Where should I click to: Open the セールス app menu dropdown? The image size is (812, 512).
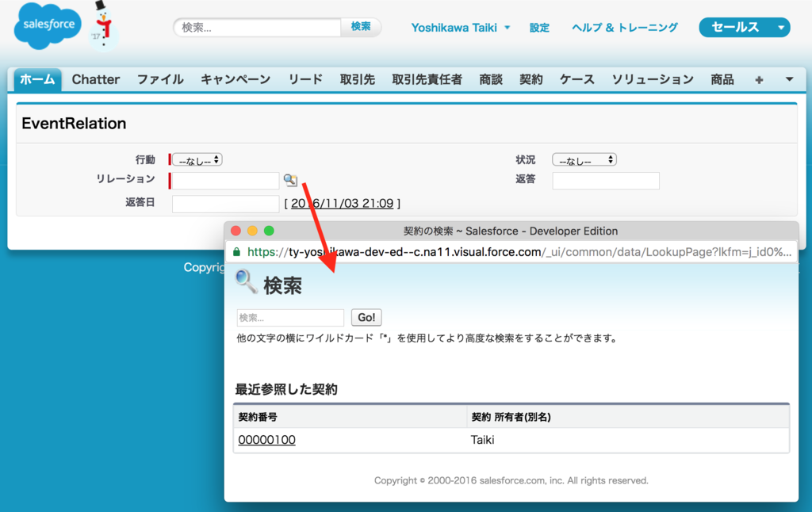coord(781,28)
